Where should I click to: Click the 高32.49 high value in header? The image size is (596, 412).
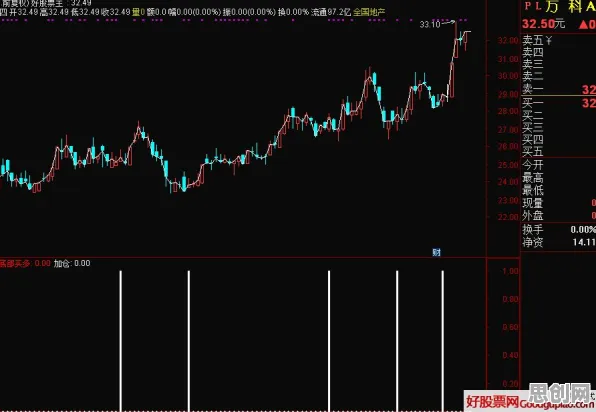[x=54, y=12]
